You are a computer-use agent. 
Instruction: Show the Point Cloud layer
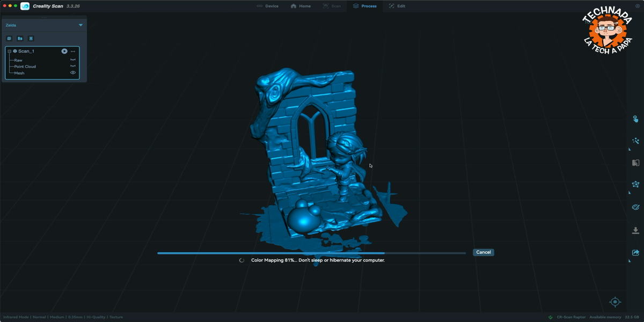click(x=73, y=67)
